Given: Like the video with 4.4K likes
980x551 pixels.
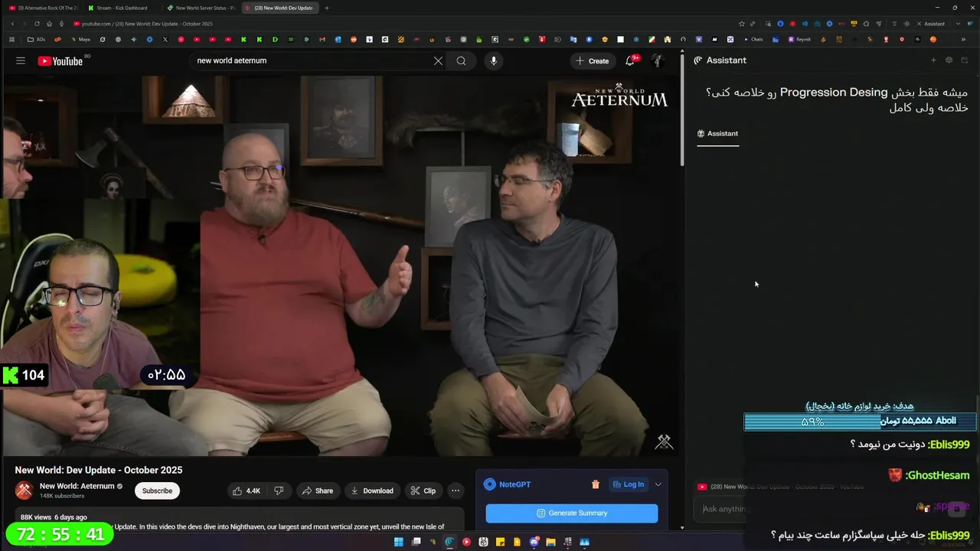Looking at the screenshot, I should point(247,491).
